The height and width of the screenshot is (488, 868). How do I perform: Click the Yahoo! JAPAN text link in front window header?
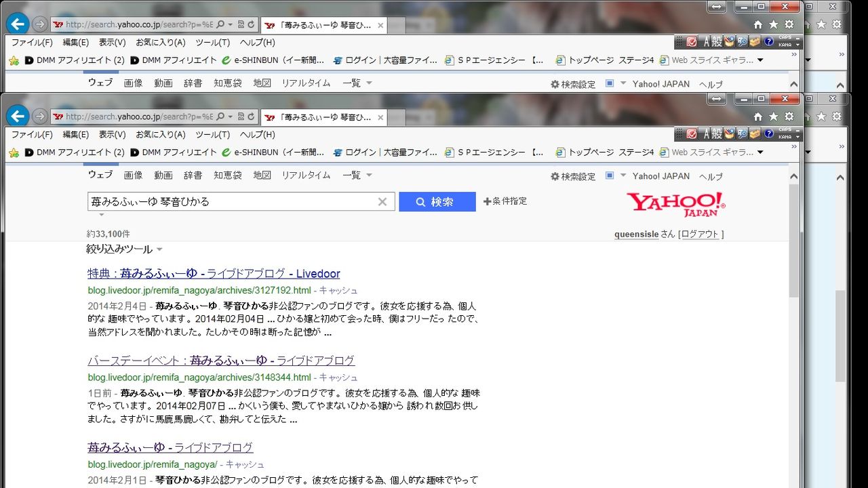point(661,176)
